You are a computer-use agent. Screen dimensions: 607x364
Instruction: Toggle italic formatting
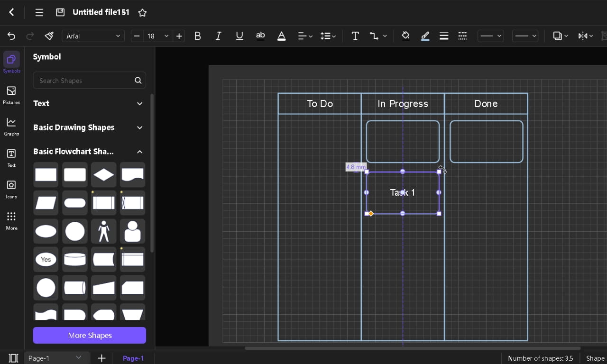[219, 36]
